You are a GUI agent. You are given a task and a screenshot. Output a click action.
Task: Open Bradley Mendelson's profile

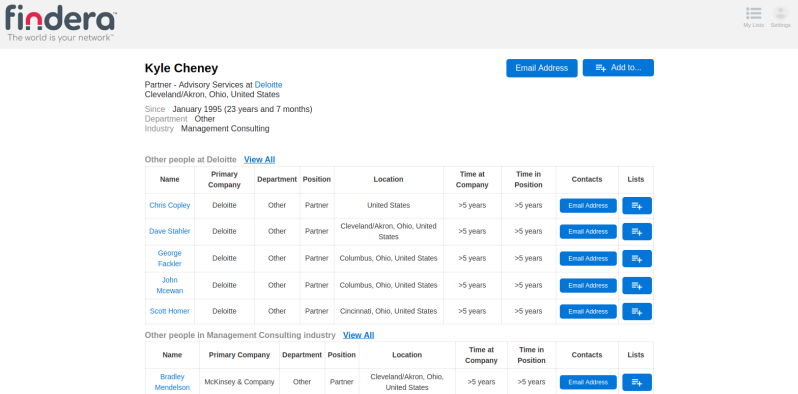172,382
